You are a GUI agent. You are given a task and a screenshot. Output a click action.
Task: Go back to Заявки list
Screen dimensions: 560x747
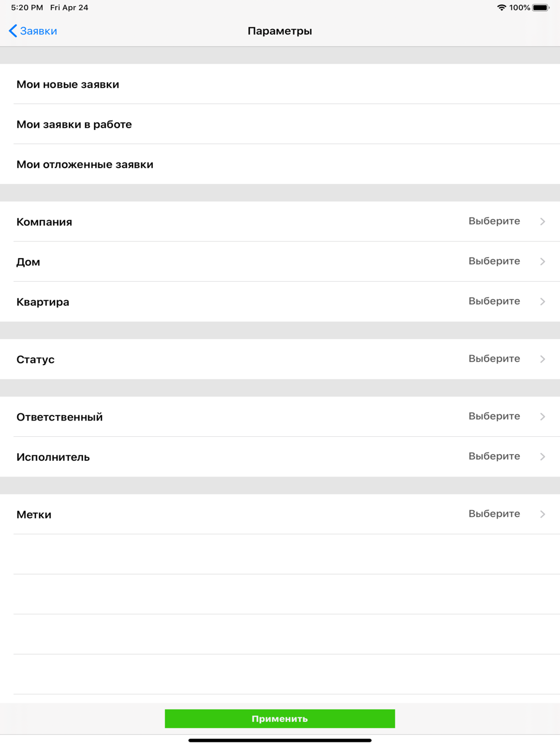39,31
